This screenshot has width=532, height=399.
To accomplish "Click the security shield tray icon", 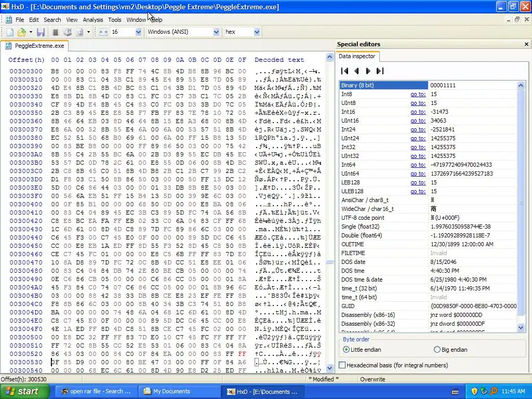I will pyautogui.click(x=474, y=392).
